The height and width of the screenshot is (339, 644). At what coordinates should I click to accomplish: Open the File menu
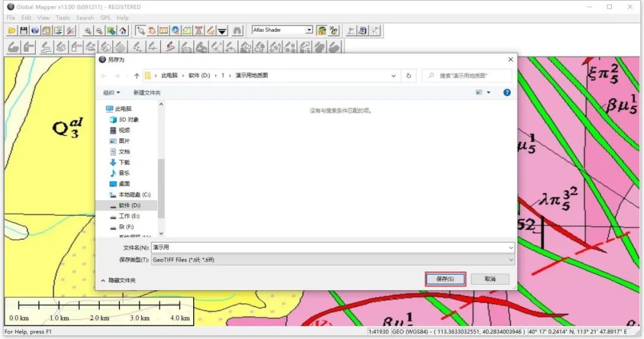11,18
